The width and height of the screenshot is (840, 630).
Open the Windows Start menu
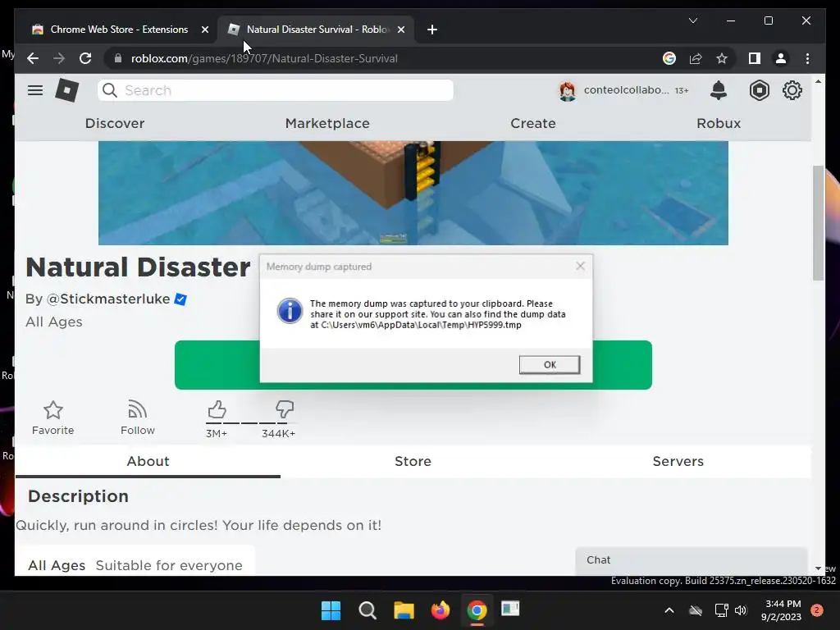pyautogui.click(x=331, y=610)
